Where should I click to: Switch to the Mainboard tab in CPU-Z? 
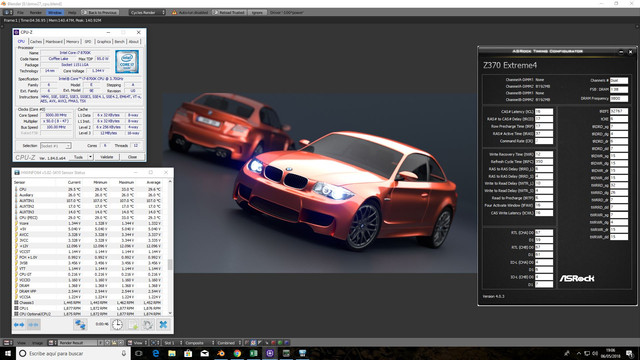pos(54,42)
